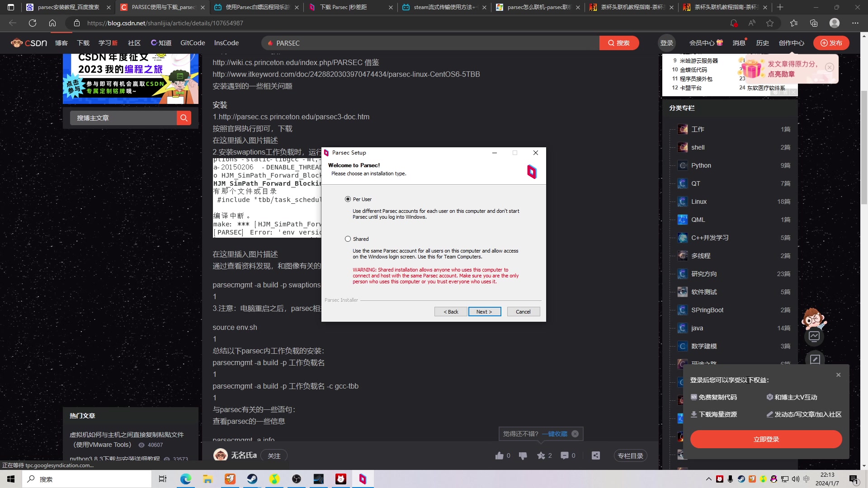This screenshot has height=488, width=868.
Task: Follow the author with 关注 button
Action: pyautogui.click(x=274, y=456)
